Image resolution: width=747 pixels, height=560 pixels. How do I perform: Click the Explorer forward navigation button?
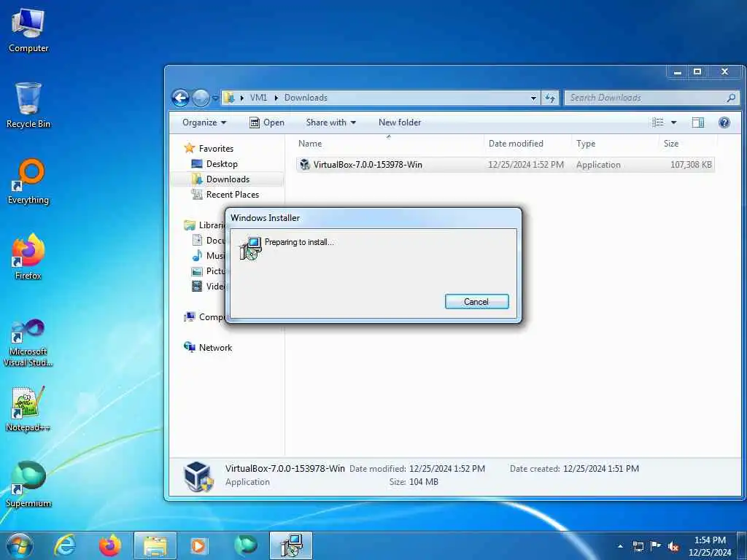tap(201, 98)
